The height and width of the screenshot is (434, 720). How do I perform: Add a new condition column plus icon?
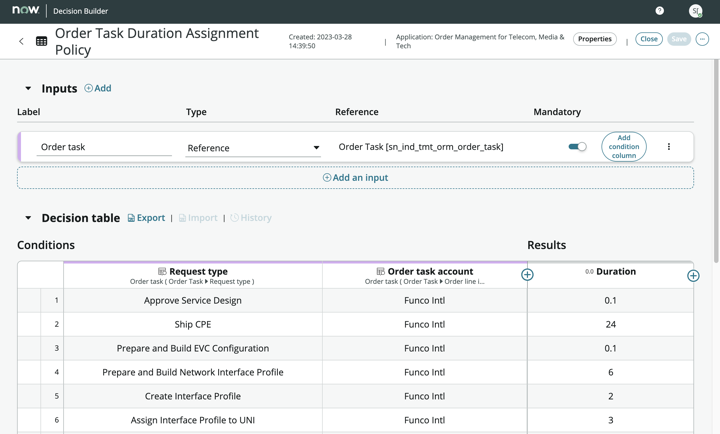pyautogui.click(x=527, y=275)
